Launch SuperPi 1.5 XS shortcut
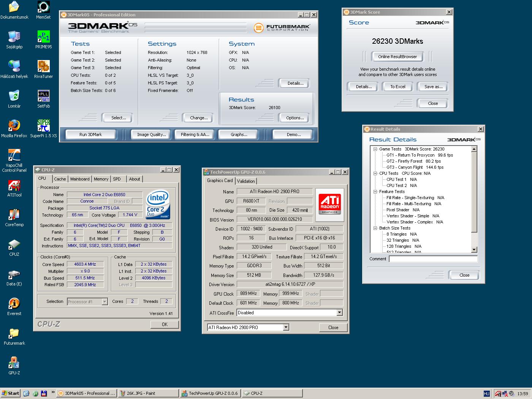This screenshot has width=532, height=399. pos(43,129)
